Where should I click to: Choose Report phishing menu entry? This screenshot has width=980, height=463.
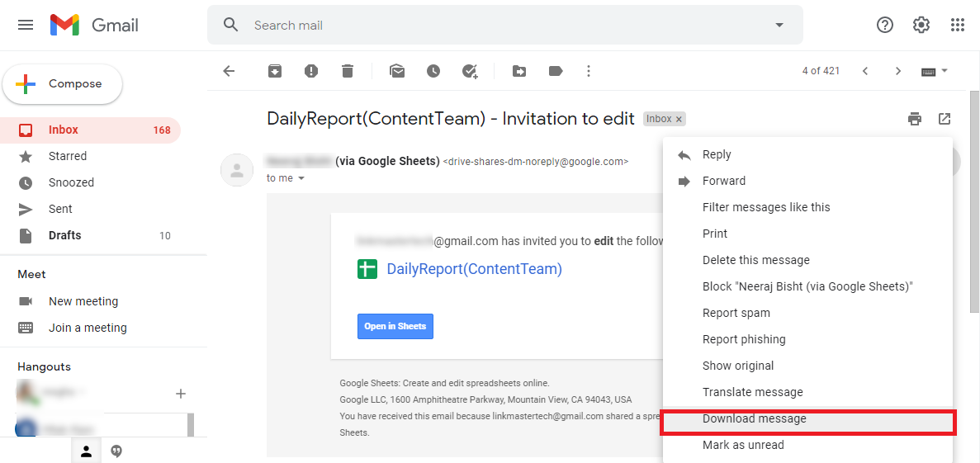click(x=807, y=339)
